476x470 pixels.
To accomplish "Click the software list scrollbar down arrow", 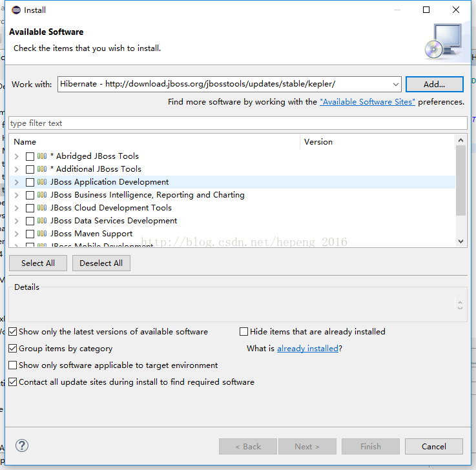I will pyautogui.click(x=460, y=241).
